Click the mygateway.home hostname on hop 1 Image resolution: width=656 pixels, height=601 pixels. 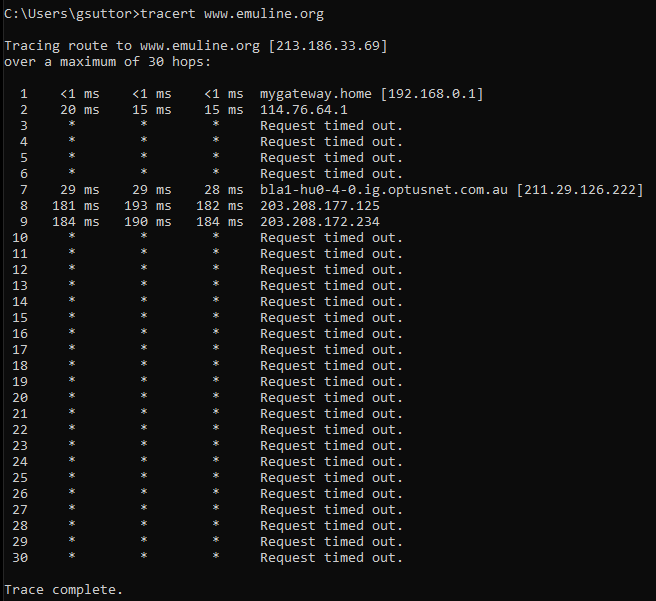point(315,94)
